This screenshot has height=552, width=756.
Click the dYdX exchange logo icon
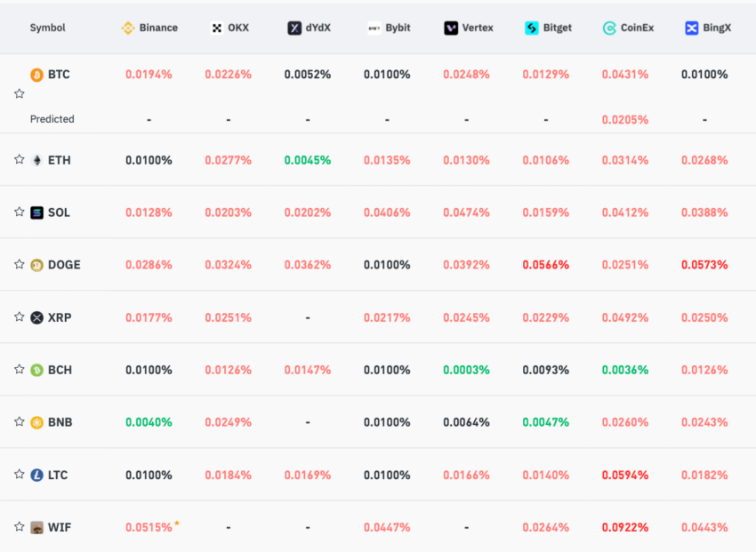[294, 28]
